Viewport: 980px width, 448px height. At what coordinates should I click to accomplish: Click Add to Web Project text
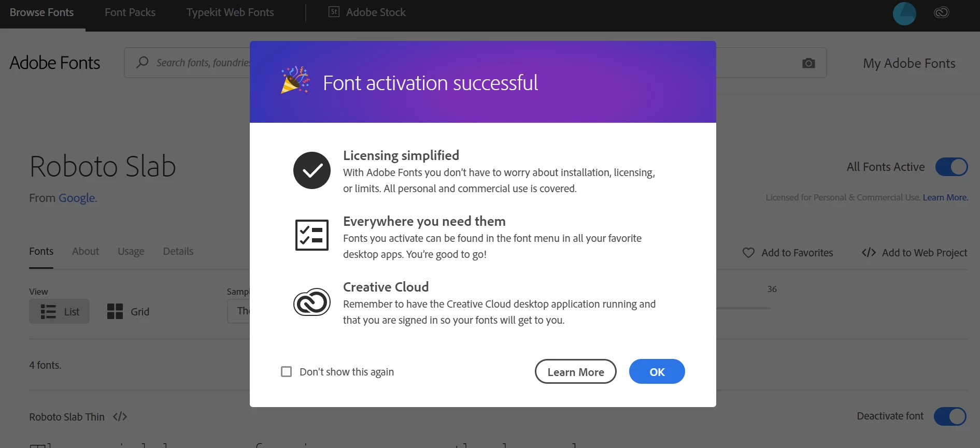tap(925, 253)
